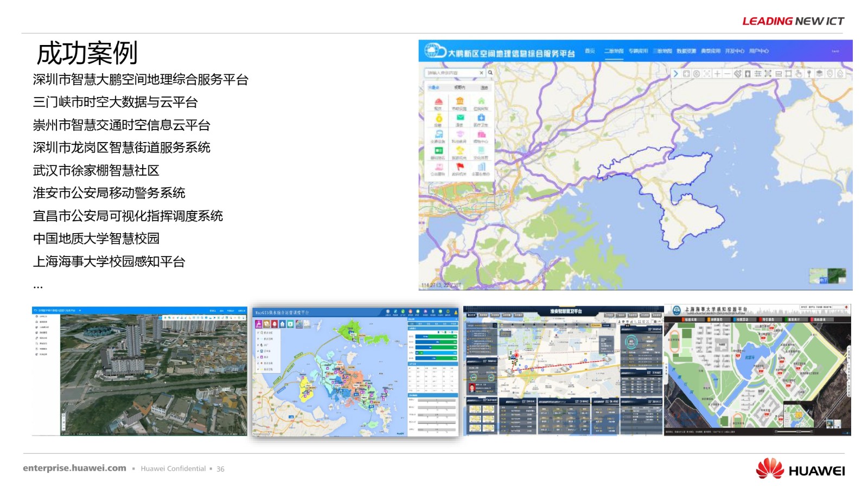Select the green ID card category icon
Image resolution: width=868 pixels, height=488 pixels.
tap(438, 150)
